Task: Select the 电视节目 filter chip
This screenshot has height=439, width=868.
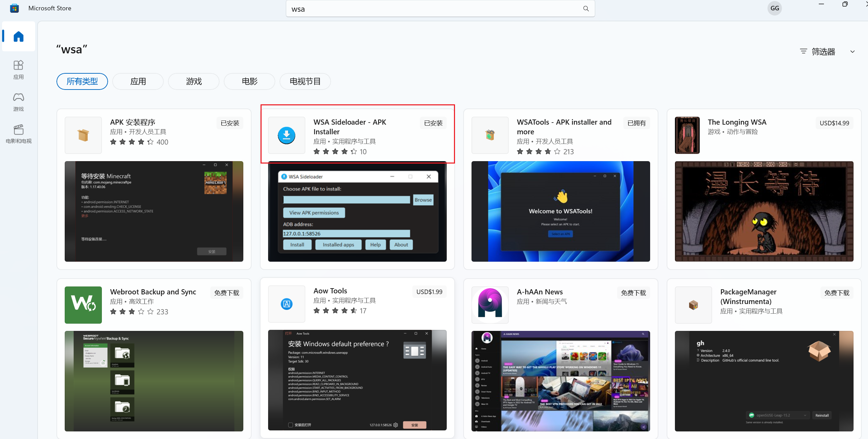Action: click(305, 81)
